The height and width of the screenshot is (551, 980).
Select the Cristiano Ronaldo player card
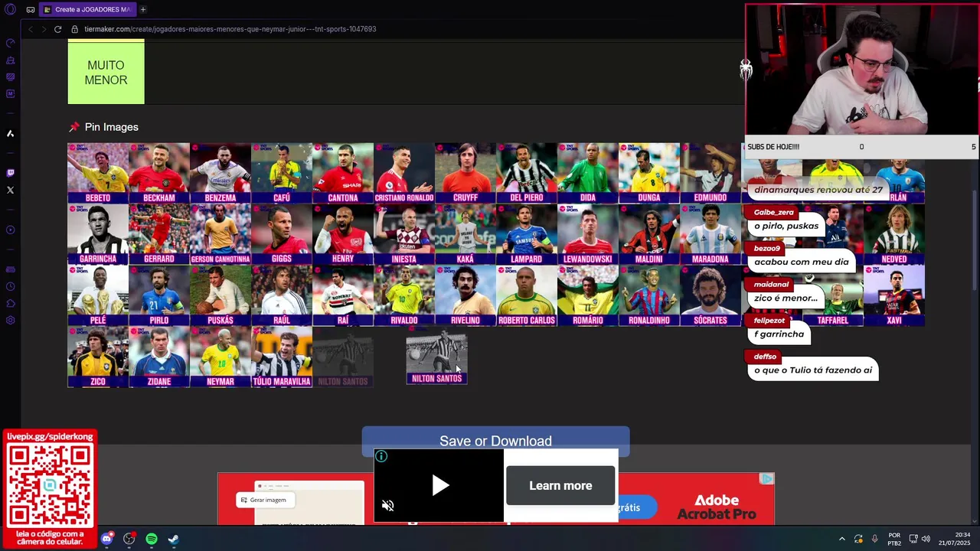(404, 173)
